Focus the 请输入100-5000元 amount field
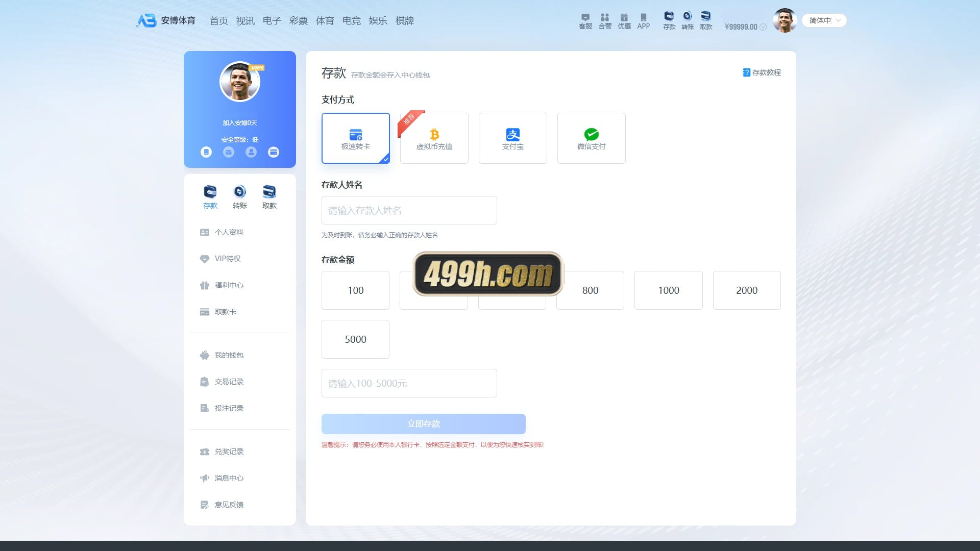The height and width of the screenshot is (551, 980). 409,383
